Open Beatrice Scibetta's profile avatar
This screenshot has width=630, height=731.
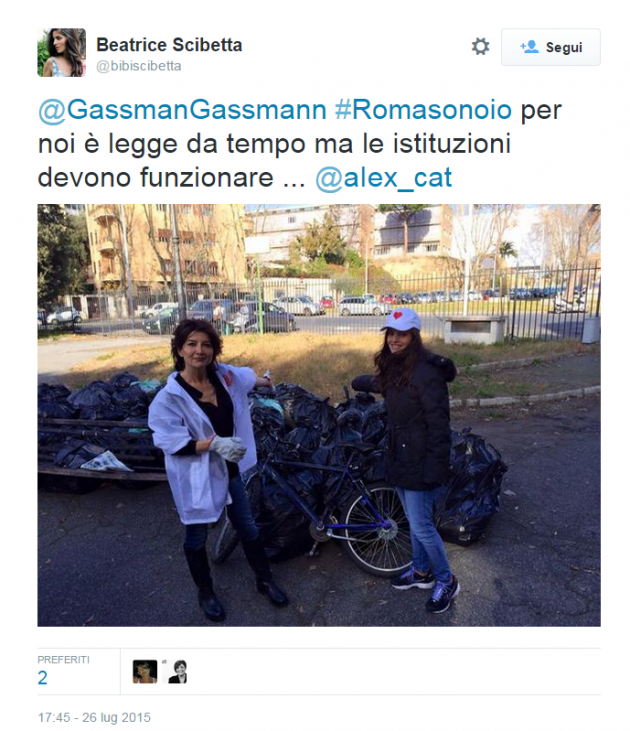(62, 52)
